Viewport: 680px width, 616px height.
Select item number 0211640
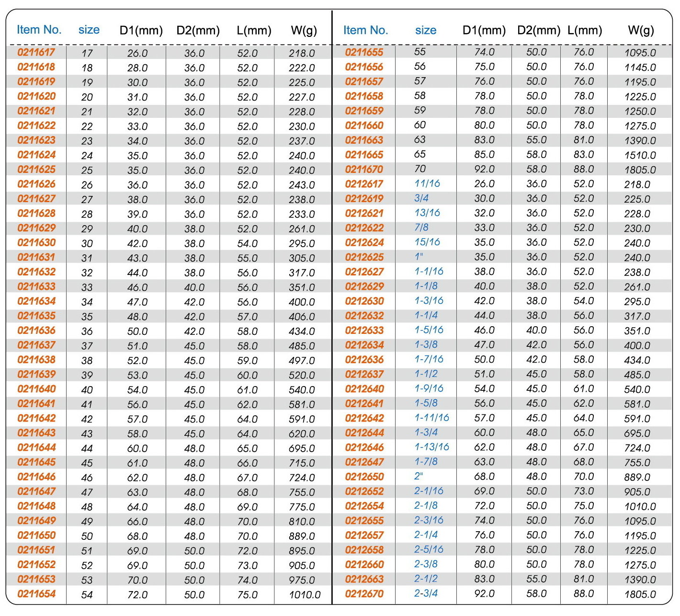coord(36,389)
